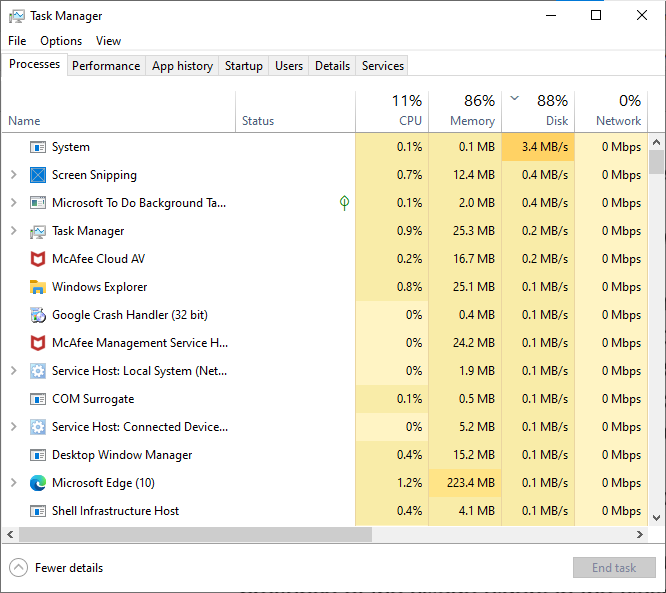The height and width of the screenshot is (593, 666).
Task: Select 'Google Crash Handler (32 bit)' name
Action: 130,315
